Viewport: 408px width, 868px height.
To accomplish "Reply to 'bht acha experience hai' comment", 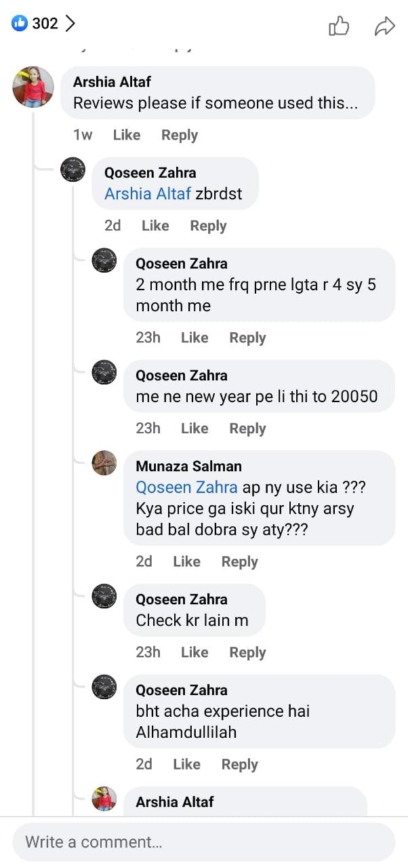I will point(239,764).
